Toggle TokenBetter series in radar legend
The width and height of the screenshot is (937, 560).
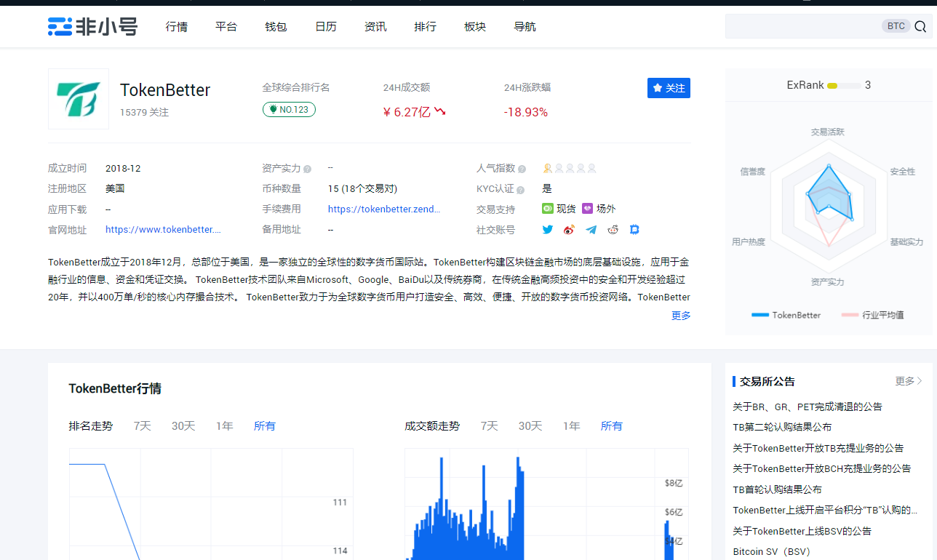(x=786, y=315)
